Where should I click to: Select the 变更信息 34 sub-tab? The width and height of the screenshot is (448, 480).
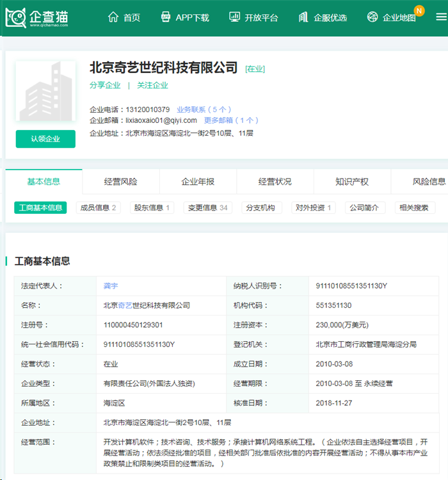tap(207, 208)
